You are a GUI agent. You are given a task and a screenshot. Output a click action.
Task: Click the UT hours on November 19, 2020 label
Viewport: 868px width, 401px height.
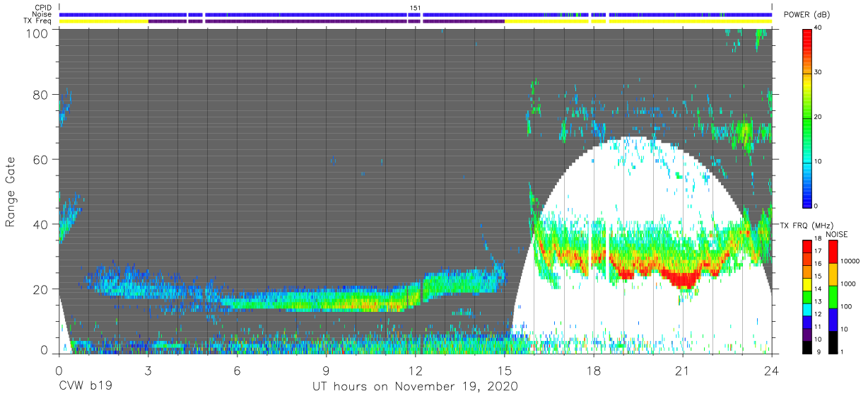[416, 387]
